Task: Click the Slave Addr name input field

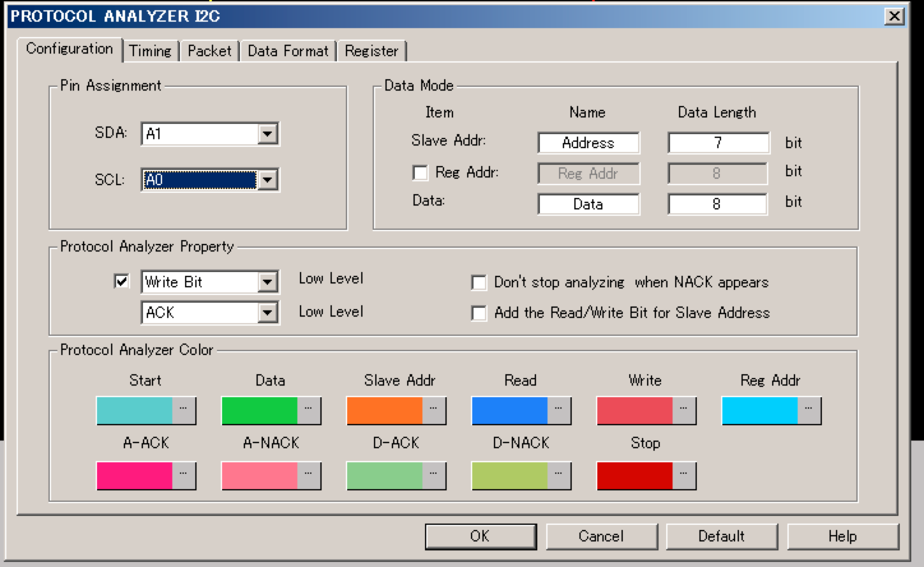Action: 588,143
